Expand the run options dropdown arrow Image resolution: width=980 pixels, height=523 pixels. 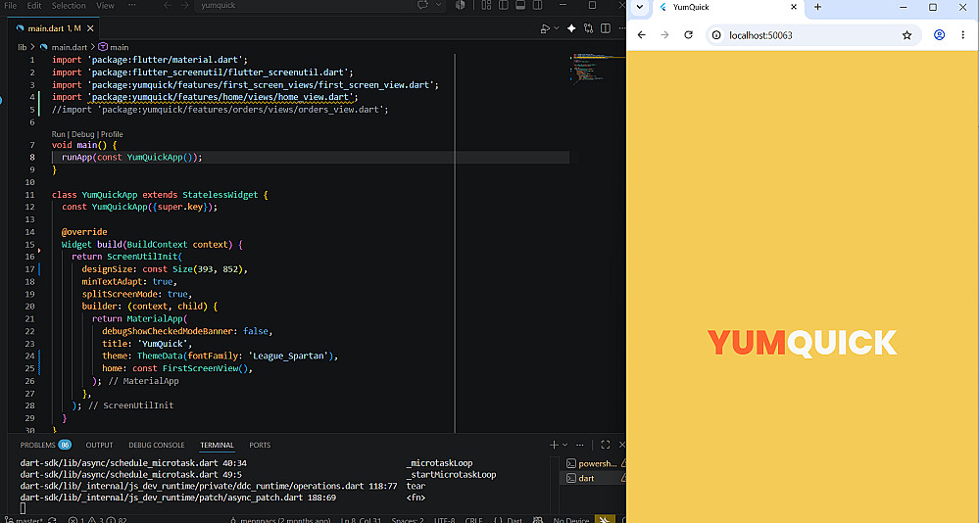(557, 28)
